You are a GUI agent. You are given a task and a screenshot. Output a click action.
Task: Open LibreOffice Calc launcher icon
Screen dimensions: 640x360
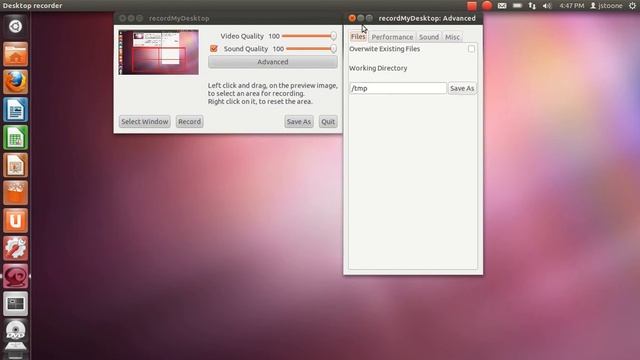[16, 137]
